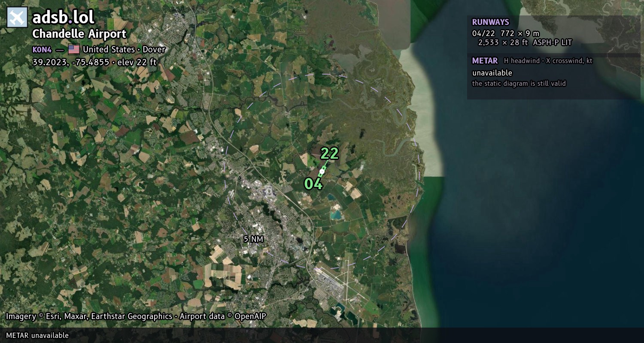
Task: Click the METAR 'unavailable' value
Action: click(x=492, y=73)
